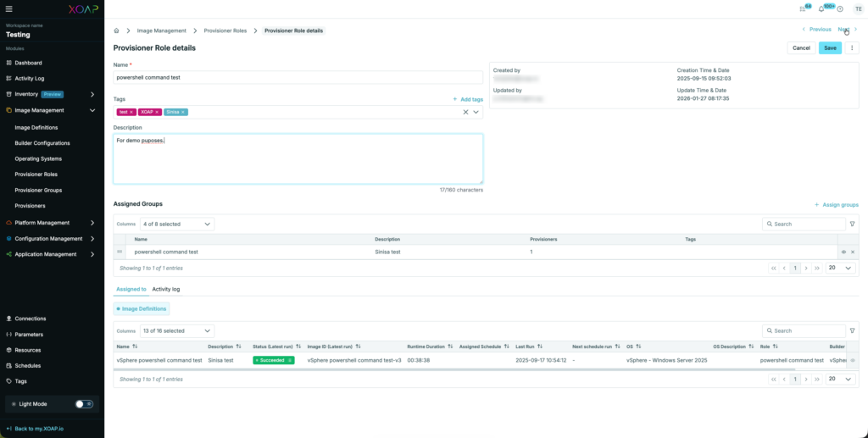The width and height of the screenshot is (868, 438).
Task: Click the Save button
Action: click(830, 48)
